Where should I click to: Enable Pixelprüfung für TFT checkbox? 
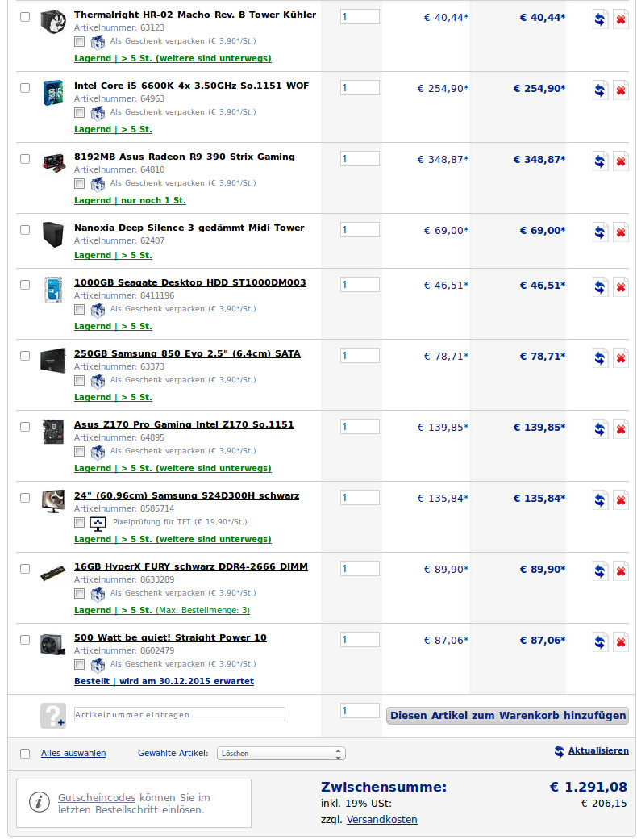[79, 522]
